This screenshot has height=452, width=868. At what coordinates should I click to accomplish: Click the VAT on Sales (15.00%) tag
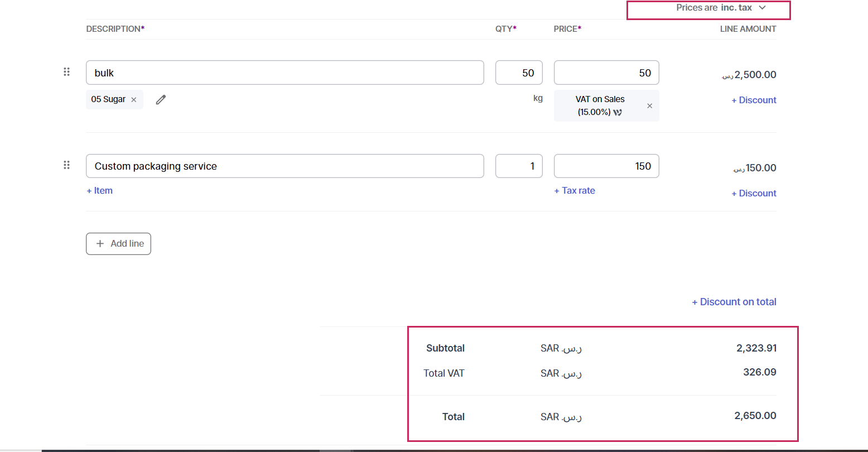(x=600, y=105)
